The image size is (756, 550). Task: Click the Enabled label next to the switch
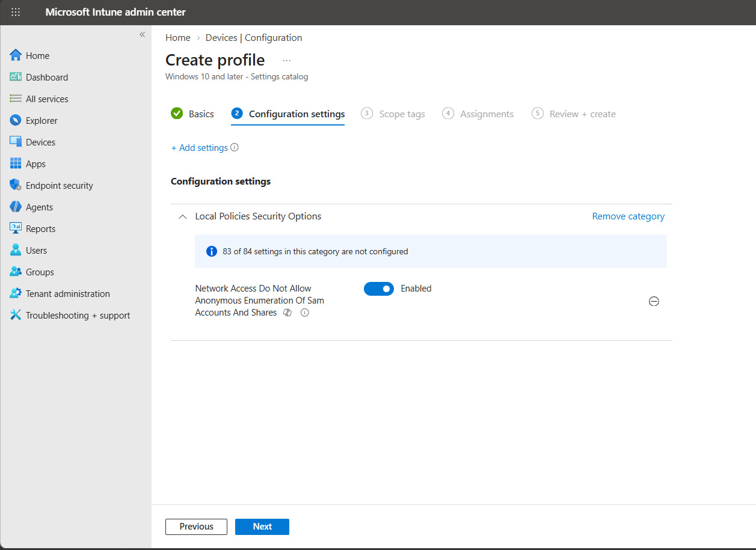pos(416,289)
